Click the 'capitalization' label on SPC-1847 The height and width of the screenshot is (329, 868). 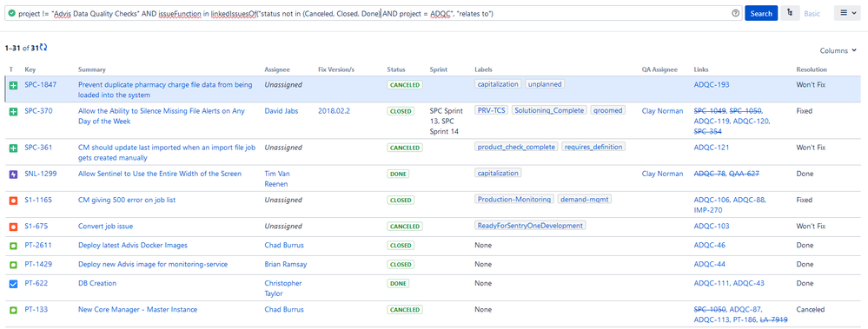(x=498, y=84)
